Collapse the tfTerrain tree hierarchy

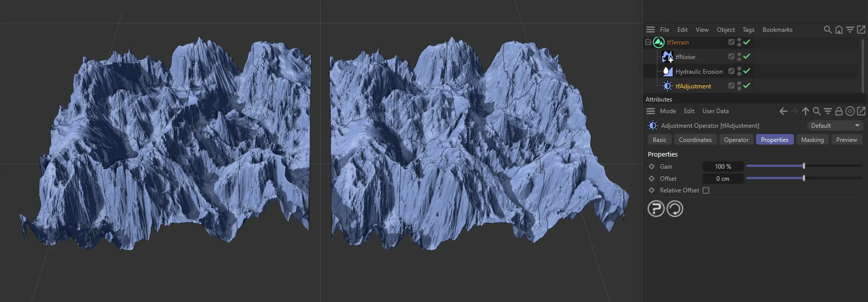click(x=648, y=42)
